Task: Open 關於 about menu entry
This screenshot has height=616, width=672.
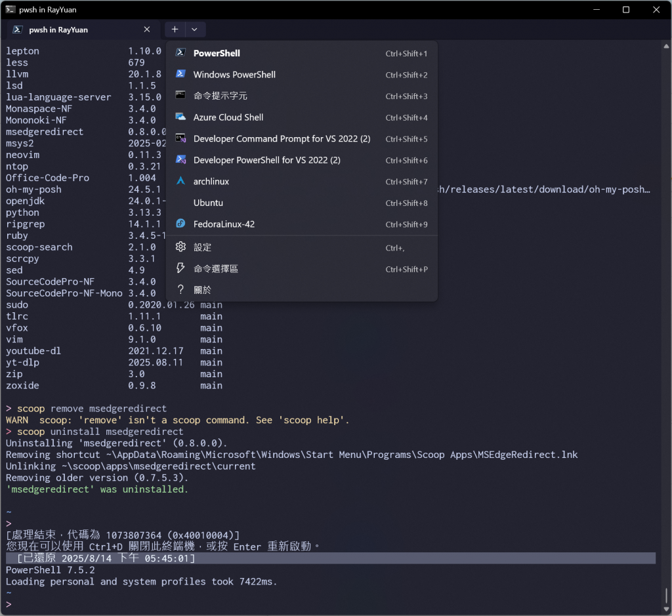Action: (302, 290)
